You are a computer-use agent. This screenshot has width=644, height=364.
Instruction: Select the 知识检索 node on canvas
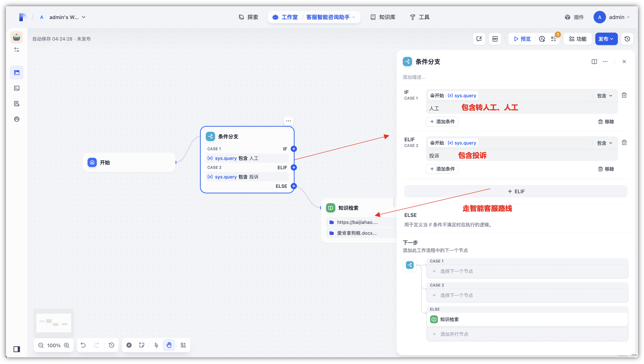click(x=359, y=220)
